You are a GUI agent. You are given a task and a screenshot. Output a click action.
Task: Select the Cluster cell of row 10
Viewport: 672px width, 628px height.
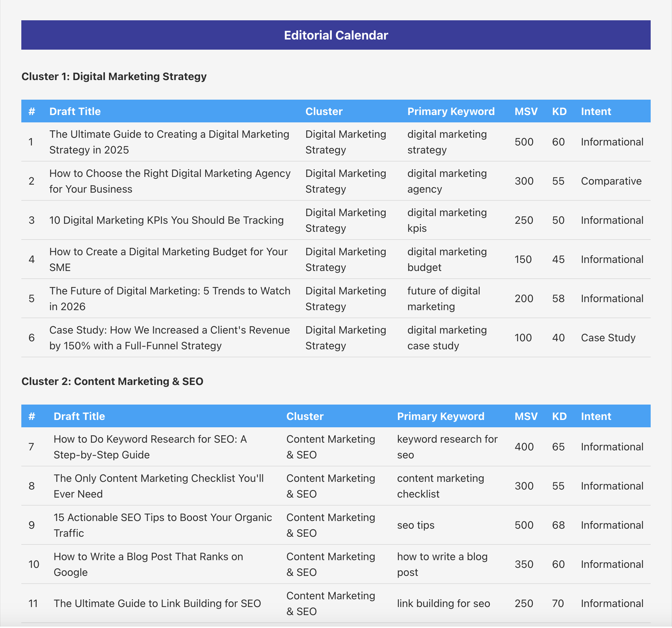(330, 564)
